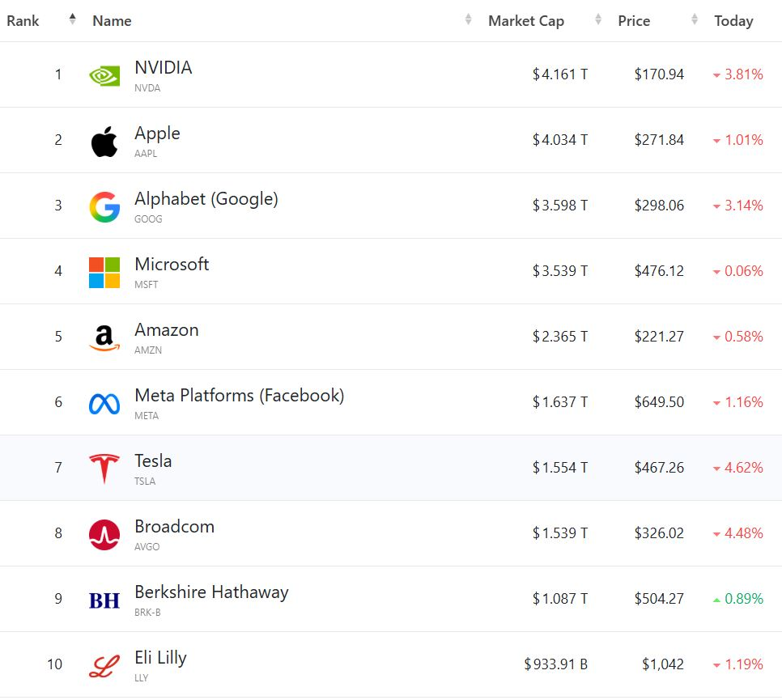Viewport: 782px width, 700px height.
Task: Click the Broadcom logo icon
Action: click(104, 534)
